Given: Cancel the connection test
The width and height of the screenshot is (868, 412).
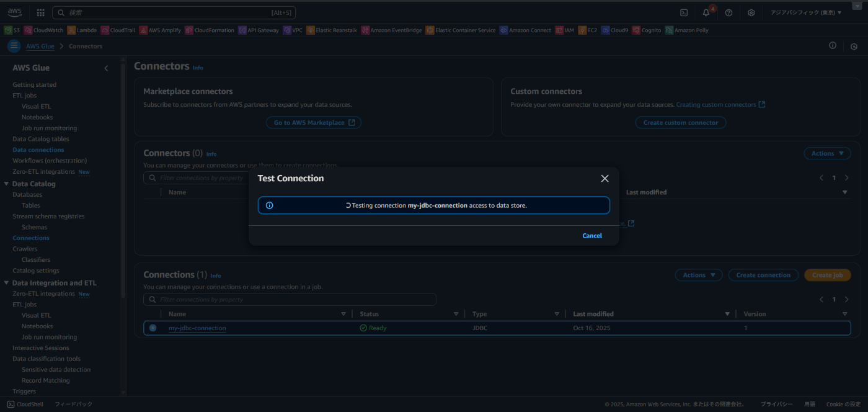Looking at the screenshot, I should [592, 236].
